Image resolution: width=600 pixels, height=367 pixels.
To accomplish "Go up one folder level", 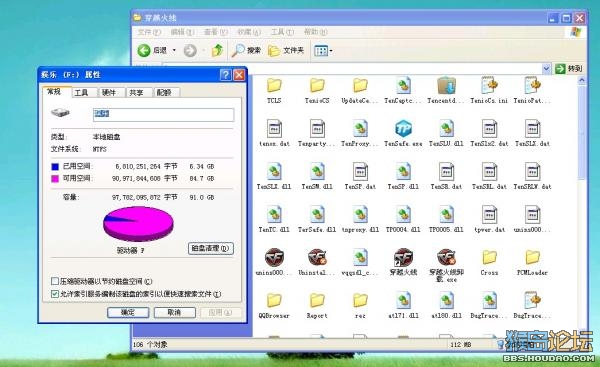I will (x=217, y=50).
